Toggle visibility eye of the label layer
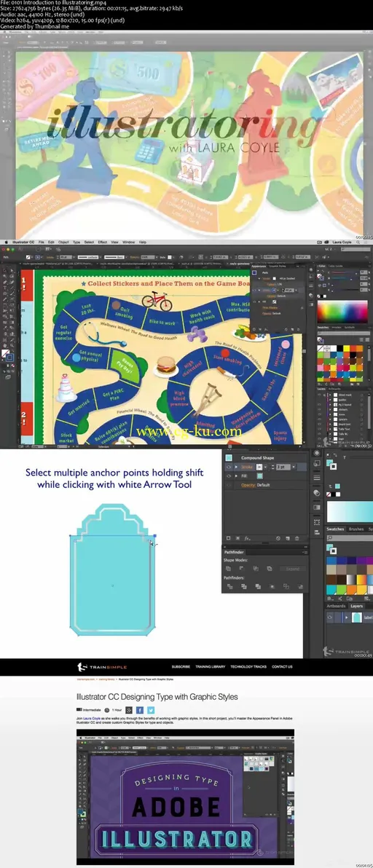Screen dimensions: 373x868 click(331, 618)
